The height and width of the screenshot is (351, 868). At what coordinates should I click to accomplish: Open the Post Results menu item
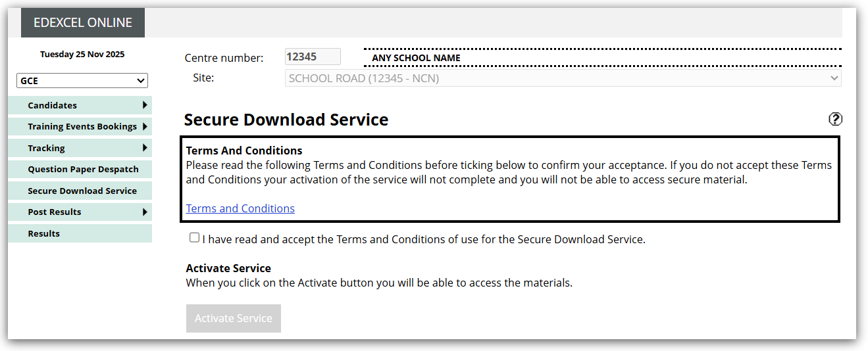pyautogui.click(x=55, y=212)
